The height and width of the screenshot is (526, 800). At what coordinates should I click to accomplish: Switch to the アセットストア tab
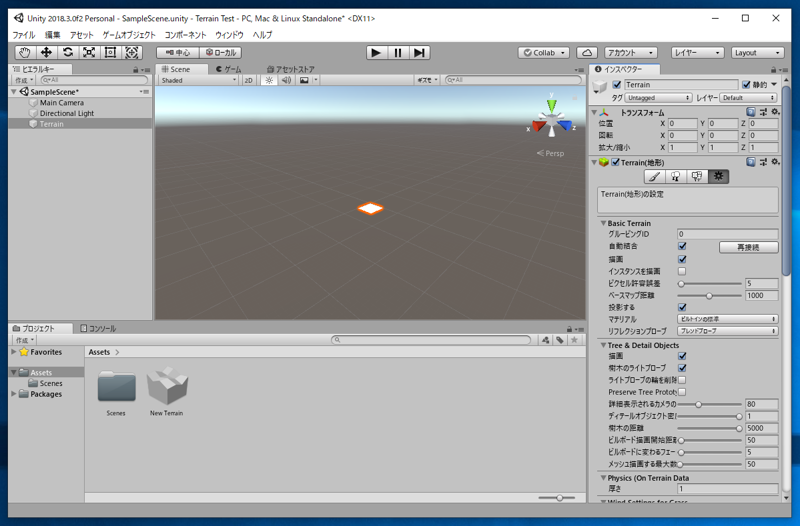[291, 69]
